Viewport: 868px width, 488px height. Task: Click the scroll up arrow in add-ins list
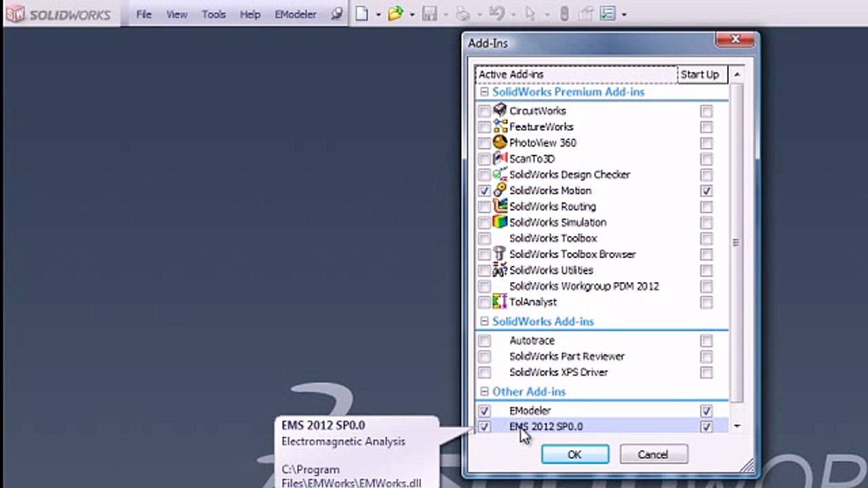tap(736, 75)
